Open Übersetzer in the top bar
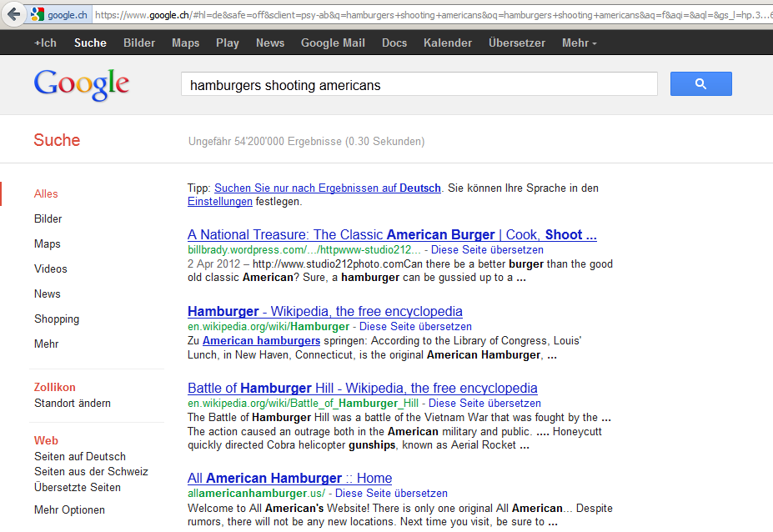 pyautogui.click(x=517, y=43)
